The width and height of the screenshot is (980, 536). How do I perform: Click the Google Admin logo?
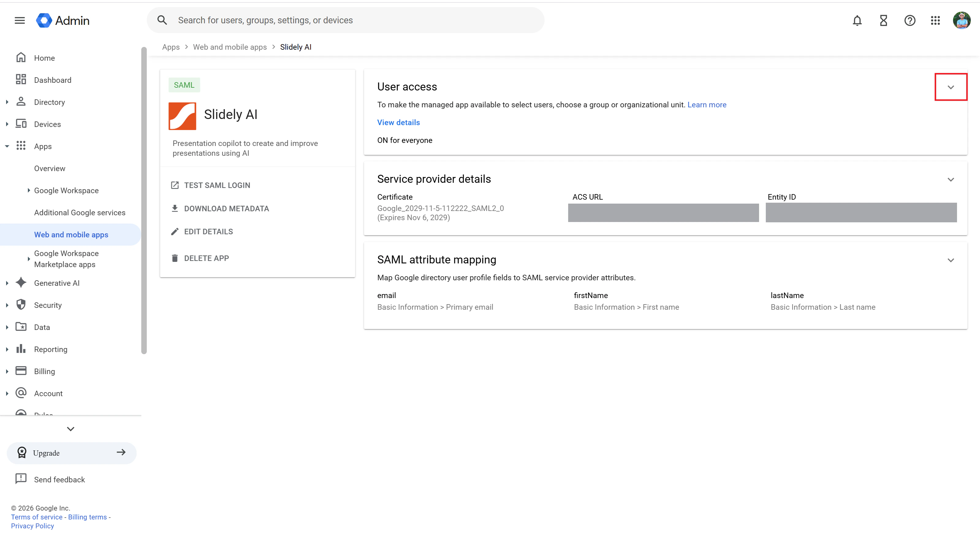63,21
